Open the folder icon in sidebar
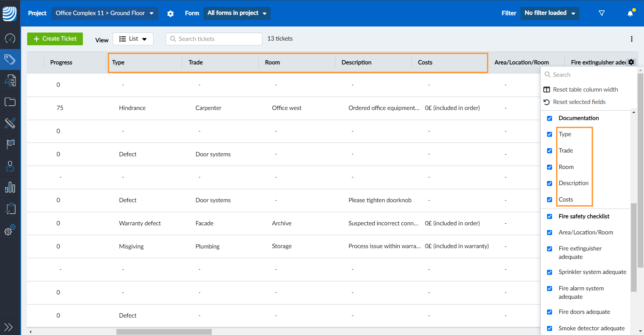 (x=10, y=102)
